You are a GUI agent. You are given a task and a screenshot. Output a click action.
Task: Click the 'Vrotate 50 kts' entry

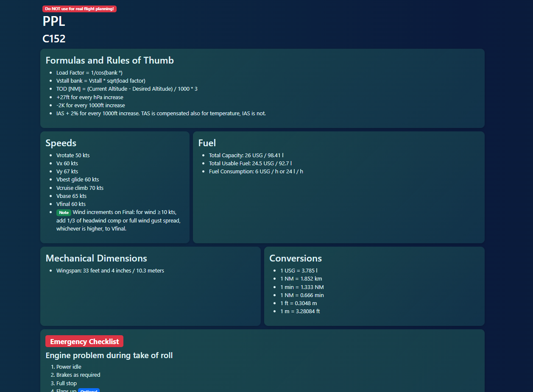[x=73, y=156]
